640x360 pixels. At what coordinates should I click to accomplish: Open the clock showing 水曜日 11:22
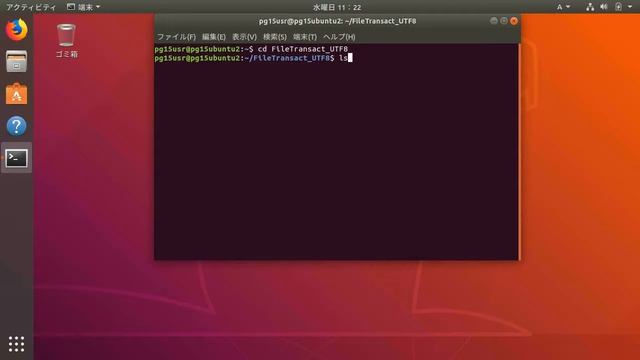pos(337,7)
